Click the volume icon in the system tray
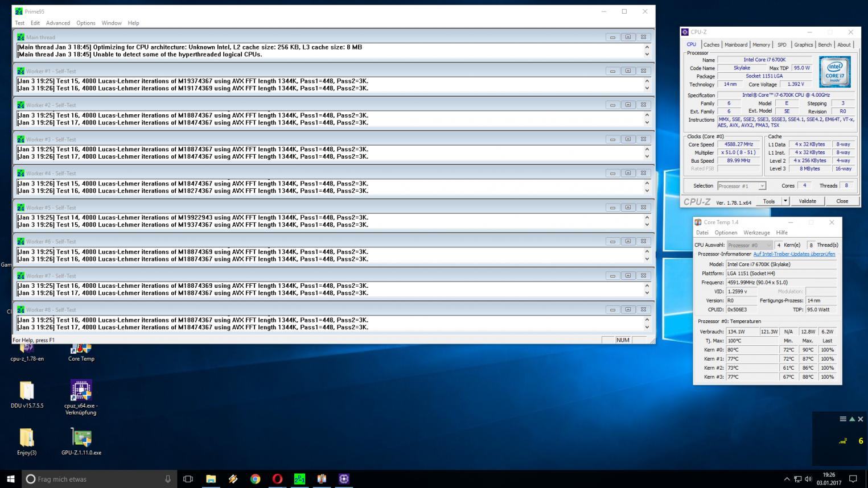Image resolution: width=868 pixels, height=488 pixels. [x=808, y=479]
